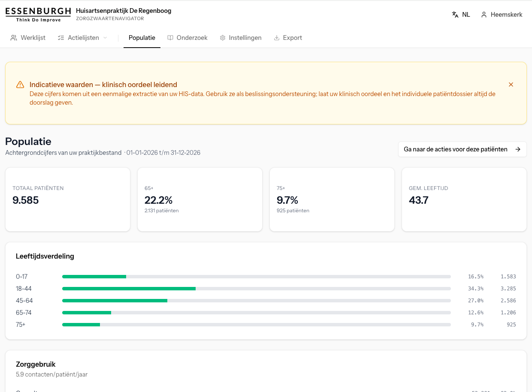Click the 'Huisartsenpraktijk De Regenboog' title
532x392 pixels.
coord(124,11)
